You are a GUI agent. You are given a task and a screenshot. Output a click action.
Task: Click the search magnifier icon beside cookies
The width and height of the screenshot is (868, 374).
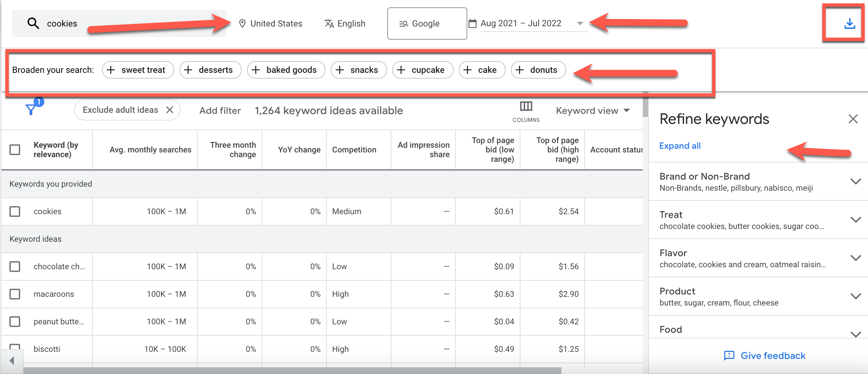click(x=33, y=23)
